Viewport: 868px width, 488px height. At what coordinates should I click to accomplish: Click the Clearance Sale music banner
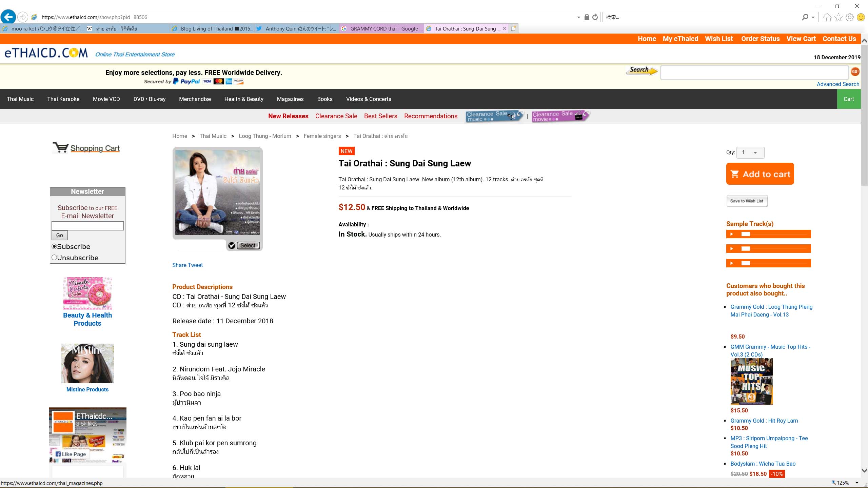point(495,116)
